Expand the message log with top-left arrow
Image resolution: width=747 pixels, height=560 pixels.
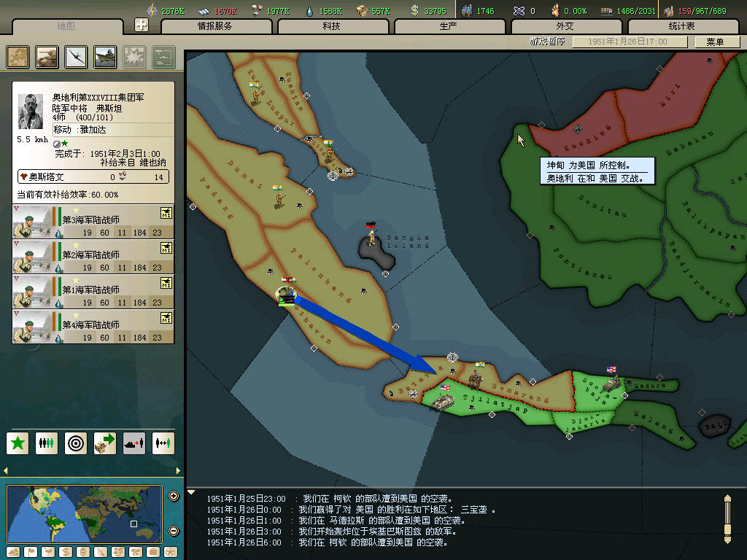pos(192,492)
